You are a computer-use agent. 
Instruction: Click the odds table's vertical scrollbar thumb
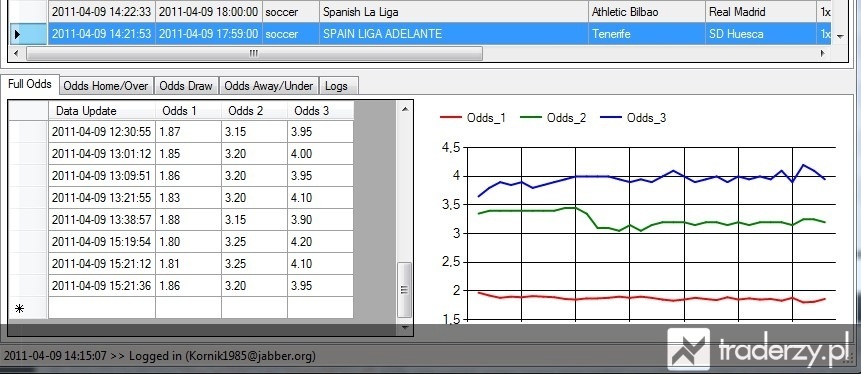[405, 289]
